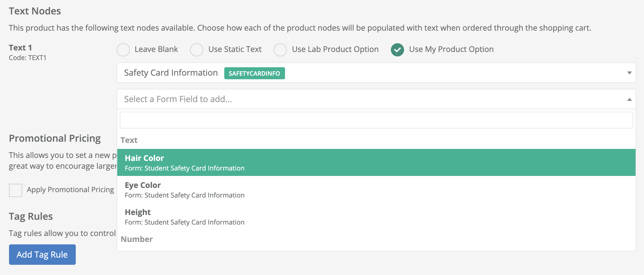Choose Eye Color form field
This screenshot has width=644, height=275.
coord(376,189)
